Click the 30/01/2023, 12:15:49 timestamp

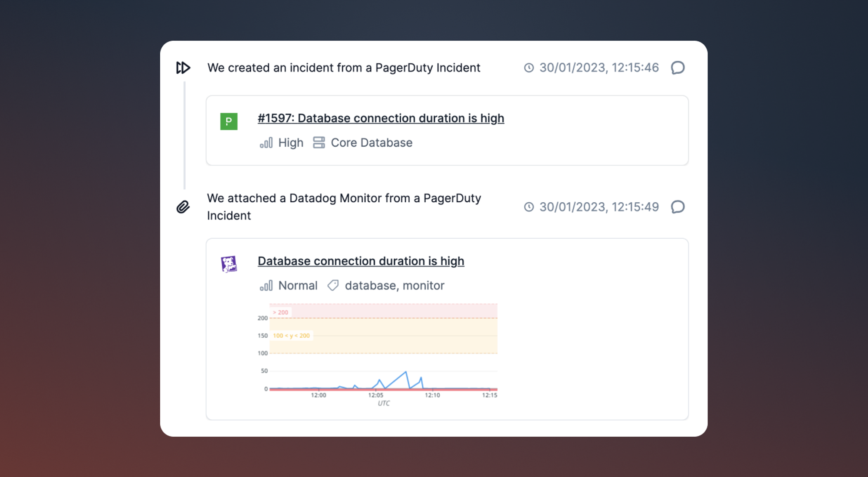(x=599, y=207)
